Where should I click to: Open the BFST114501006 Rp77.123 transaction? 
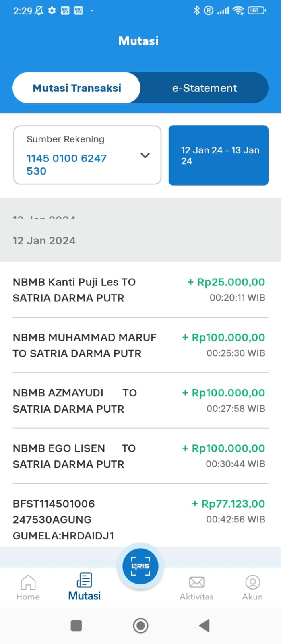(140, 518)
